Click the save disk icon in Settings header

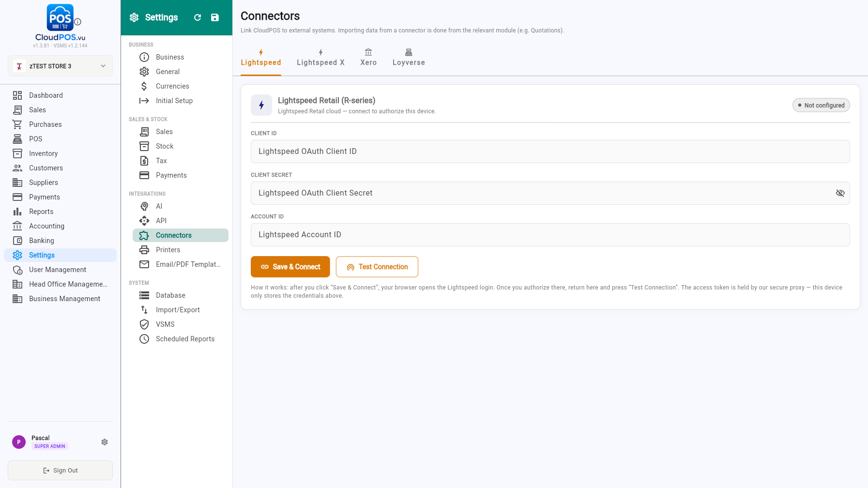click(x=215, y=17)
